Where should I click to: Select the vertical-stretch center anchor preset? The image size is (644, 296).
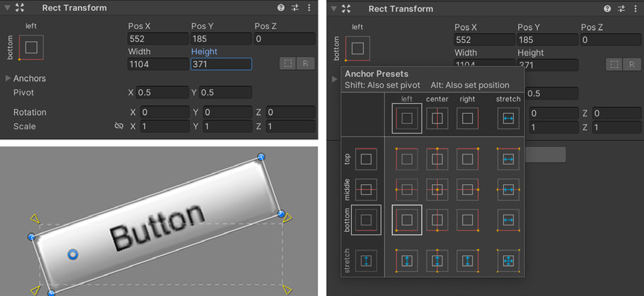pos(437,261)
